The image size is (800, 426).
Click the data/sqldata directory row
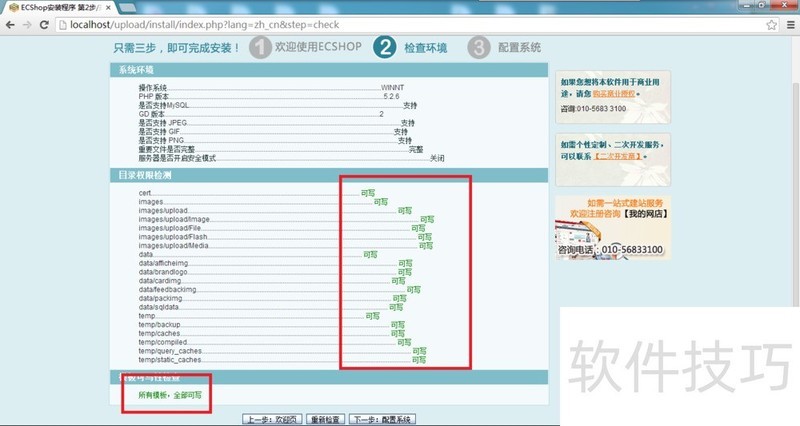coord(271,307)
